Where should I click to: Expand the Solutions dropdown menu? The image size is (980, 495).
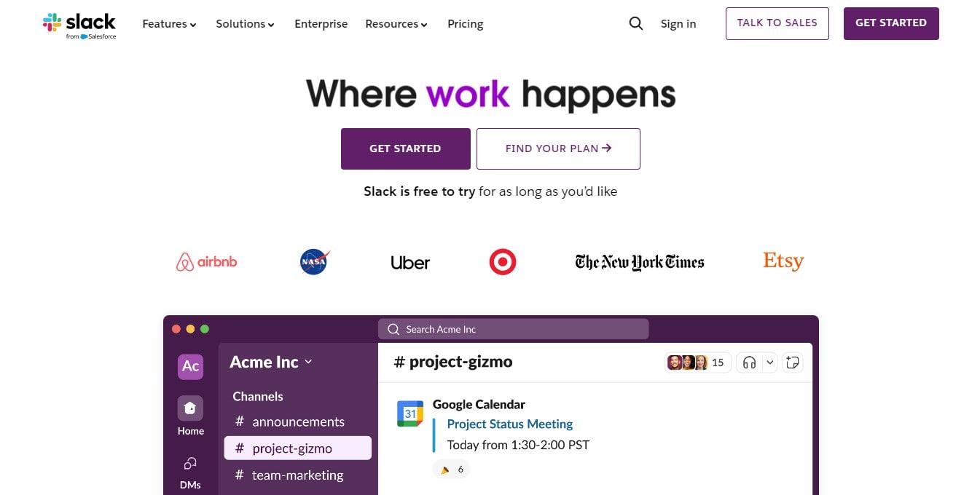click(x=245, y=24)
